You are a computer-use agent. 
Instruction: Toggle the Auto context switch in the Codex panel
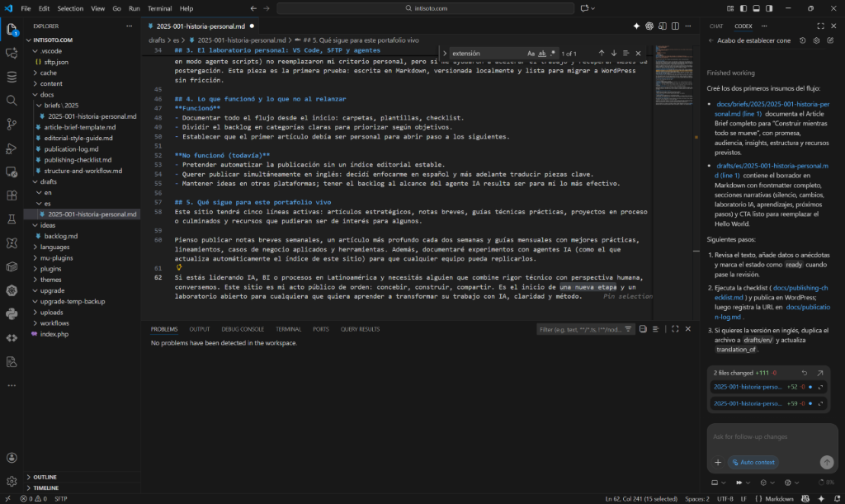753,462
